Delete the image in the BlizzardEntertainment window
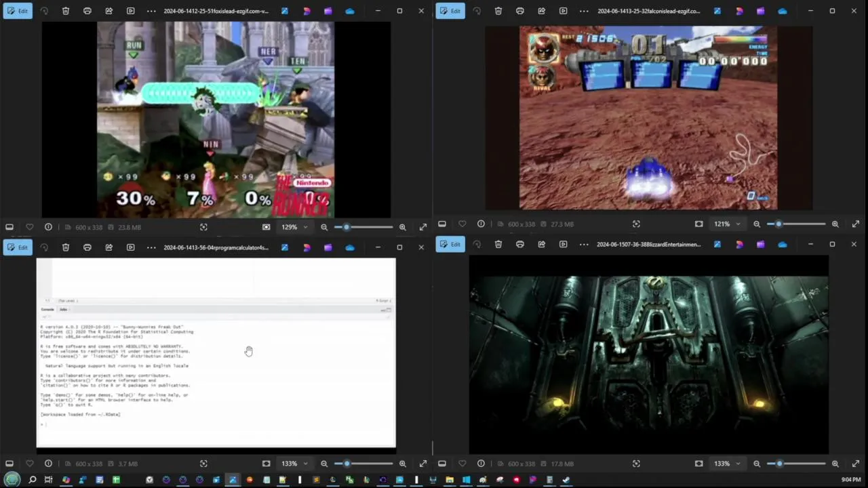The image size is (868, 488). tap(498, 244)
